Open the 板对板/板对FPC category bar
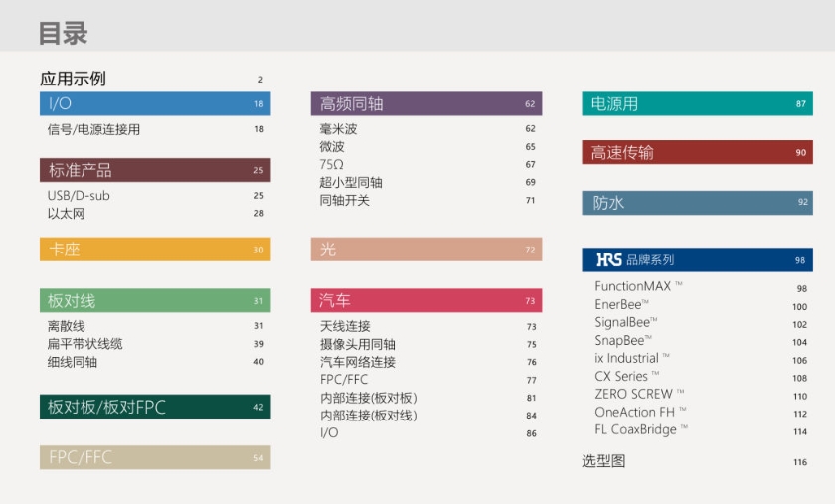Image resolution: width=835 pixels, height=504 pixels. [x=155, y=407]
